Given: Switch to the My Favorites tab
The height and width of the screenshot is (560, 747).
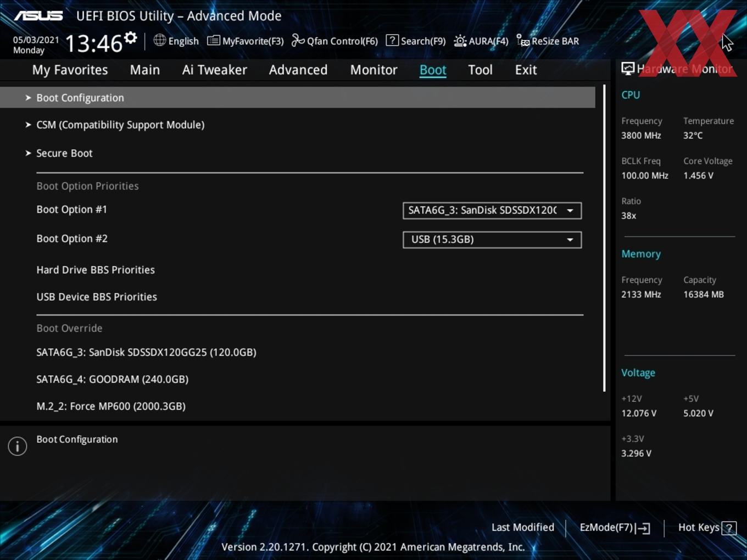Looking at the screenshot, I should click(x=70, y=70).
